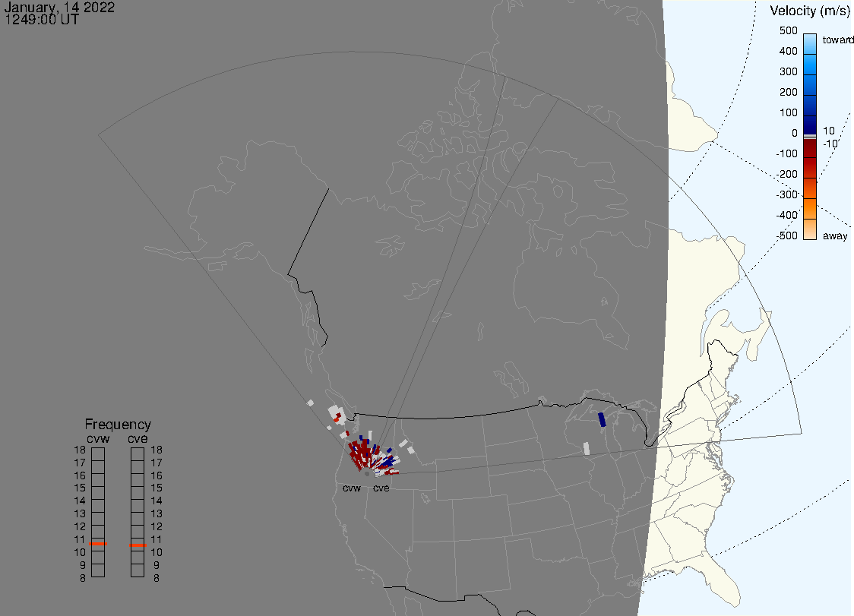Image resolution: width=854 pixels, height=616 pixels.
Task: Click the 100–200 dark blue color bar segment
Action: [x=810, y=105]
